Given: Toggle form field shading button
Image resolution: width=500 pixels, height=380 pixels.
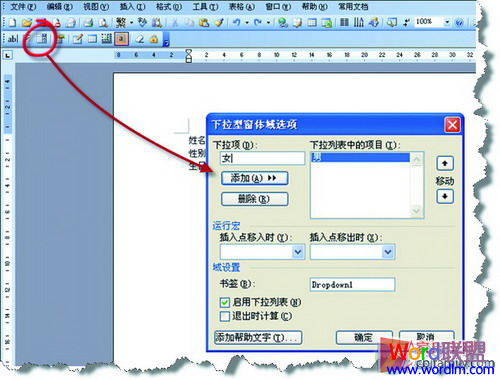Looking at the screenshot, I should click(x=121, y=39).
